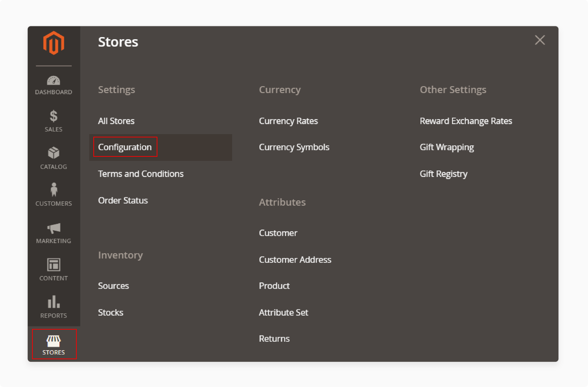The image size is (588, 387).
Task: Open Customer attributes
Action: (278, 233)
